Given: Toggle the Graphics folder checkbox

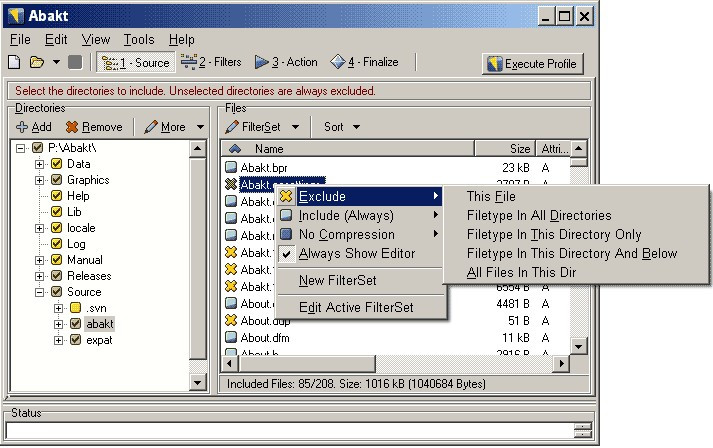Looking at the screenshot, I should point(57,180).
